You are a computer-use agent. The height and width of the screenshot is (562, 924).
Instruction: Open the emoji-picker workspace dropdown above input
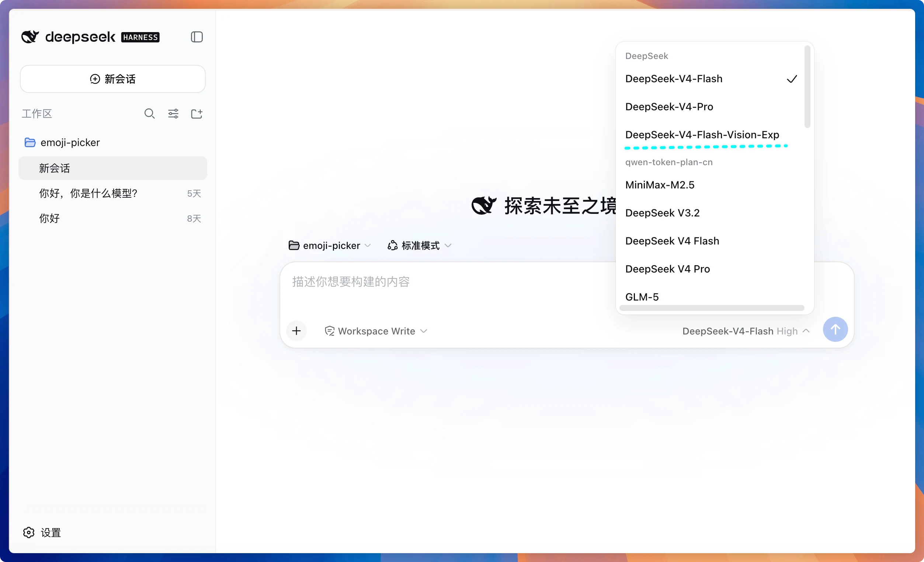point(330,245)
